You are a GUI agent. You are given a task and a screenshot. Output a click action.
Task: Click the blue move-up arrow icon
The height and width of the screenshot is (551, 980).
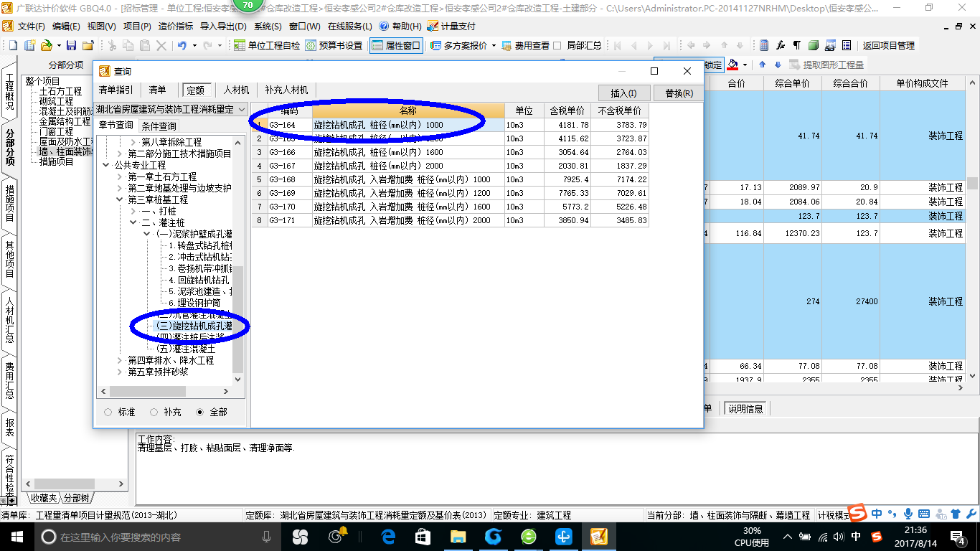[763, 65]
